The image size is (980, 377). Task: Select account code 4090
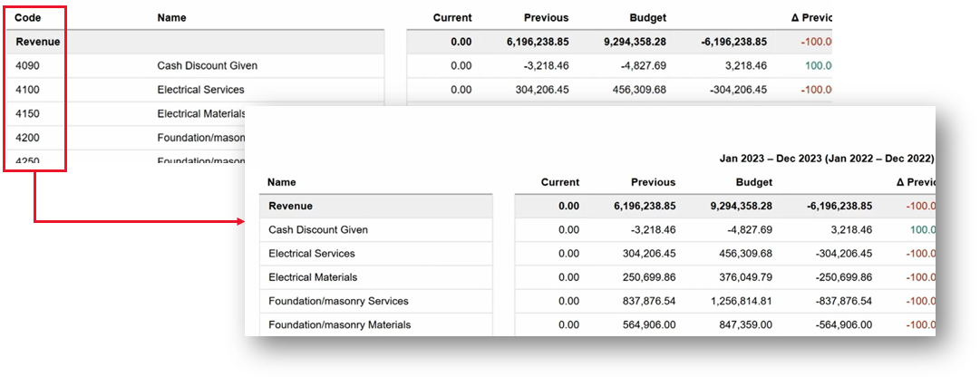(27, 65)
